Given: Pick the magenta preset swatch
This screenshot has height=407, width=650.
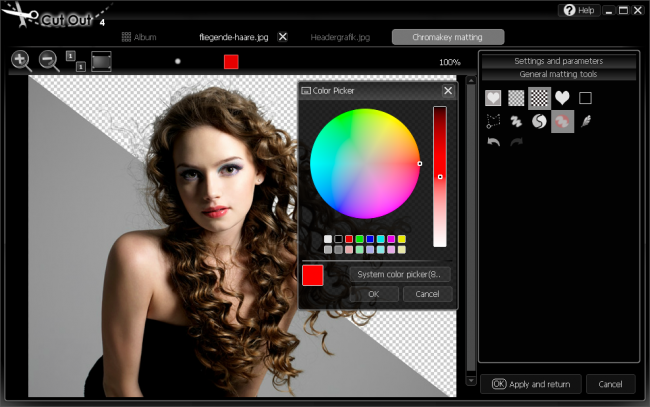Looking at the screenshot, I should coord(391,239).
